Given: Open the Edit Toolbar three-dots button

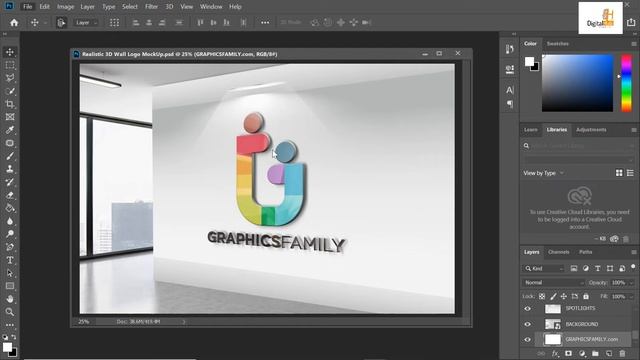Looking at the screenshot, I should click(10, 325).
